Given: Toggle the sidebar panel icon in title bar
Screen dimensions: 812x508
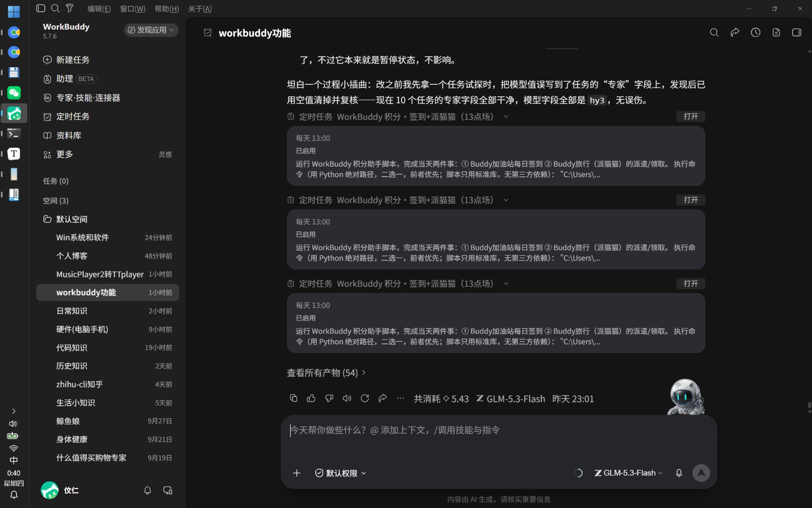Looking at the screenshot, I should coord(41,8).
